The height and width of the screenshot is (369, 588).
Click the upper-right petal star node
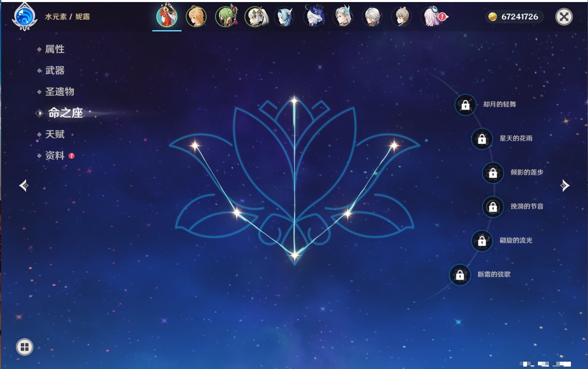[x=394, y=145]
